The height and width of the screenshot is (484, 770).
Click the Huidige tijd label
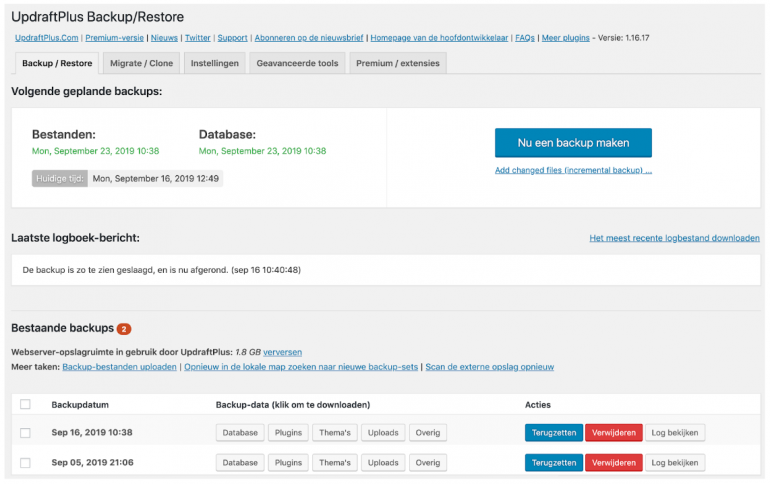click(x=60, y=179)
